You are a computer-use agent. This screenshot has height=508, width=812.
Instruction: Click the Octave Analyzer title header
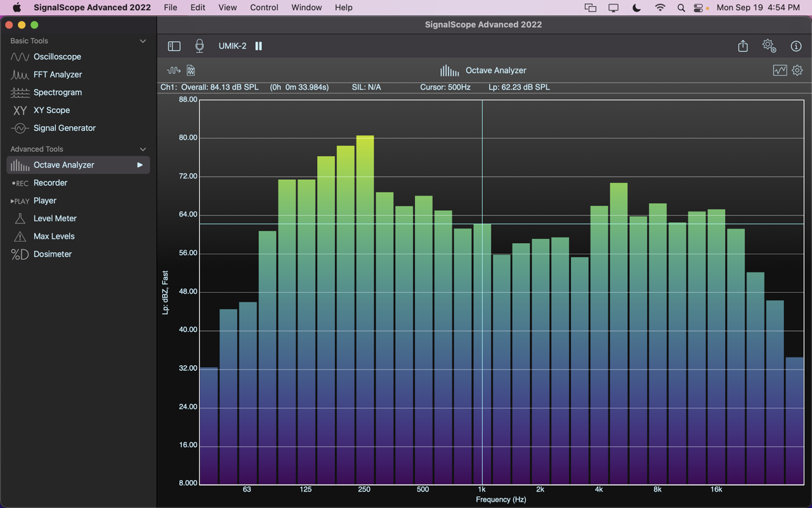coord(495,70)
